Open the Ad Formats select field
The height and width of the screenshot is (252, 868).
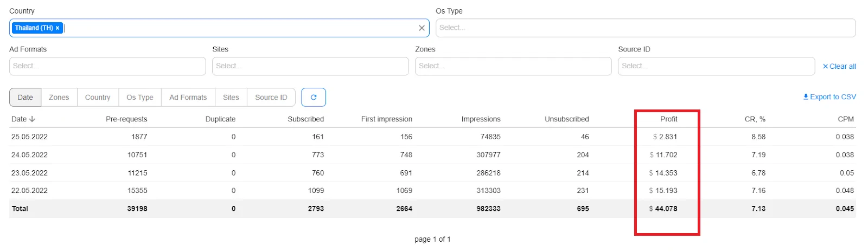tap(107, 66)
